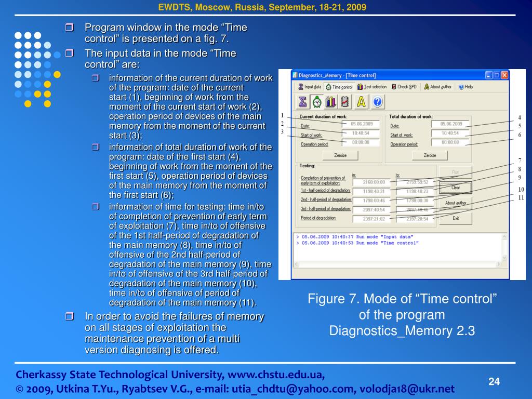This screenshot has height=399, width=532.
Task: Click the volodja18@ukr.net email in the footer
Action: 407,389
